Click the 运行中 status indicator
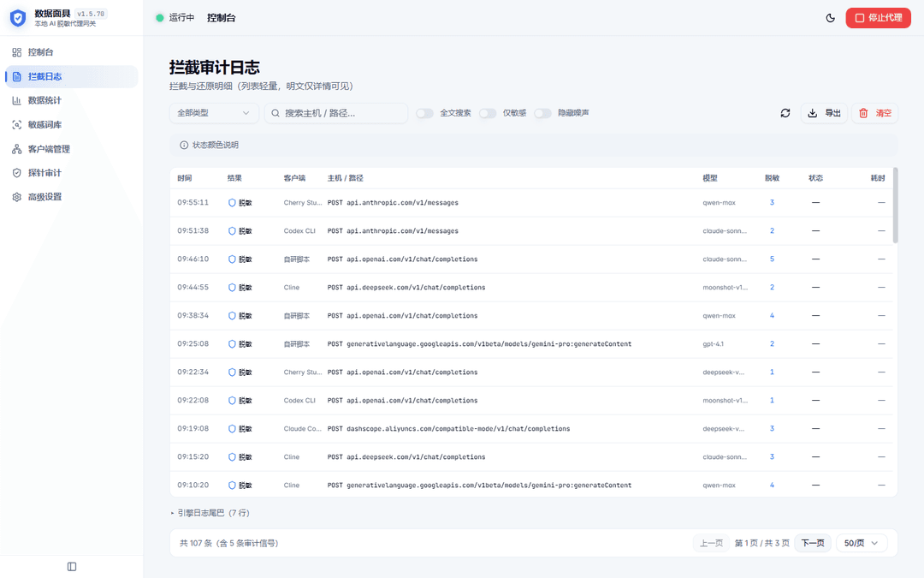This screenshot has width=924, height=578. [175, 18]
